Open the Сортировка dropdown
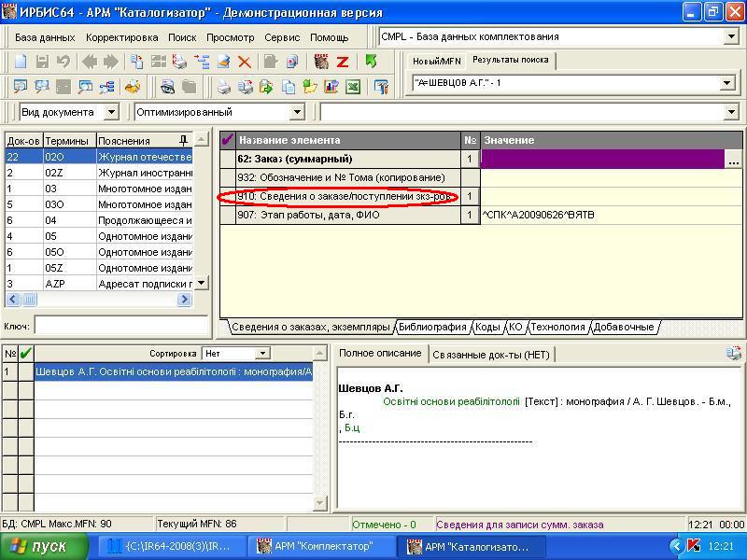This screenshot has height=560, width=747. coord(262,354)
